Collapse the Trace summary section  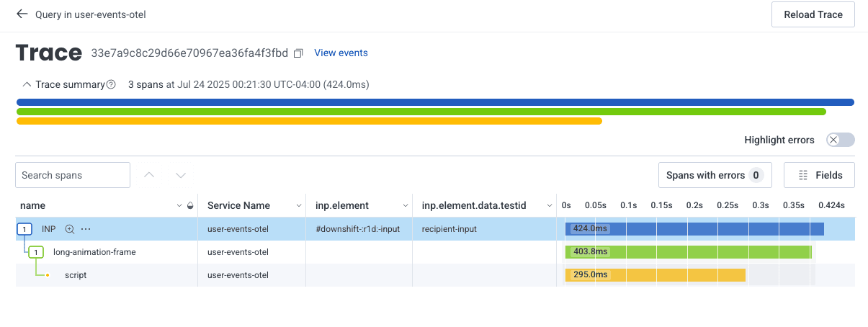pyautogui.click(x=27, y=85)
